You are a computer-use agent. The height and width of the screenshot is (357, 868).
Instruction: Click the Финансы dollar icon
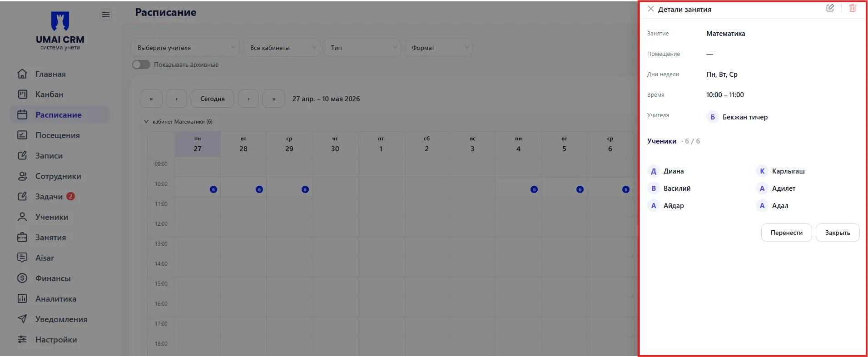[22, 278]
